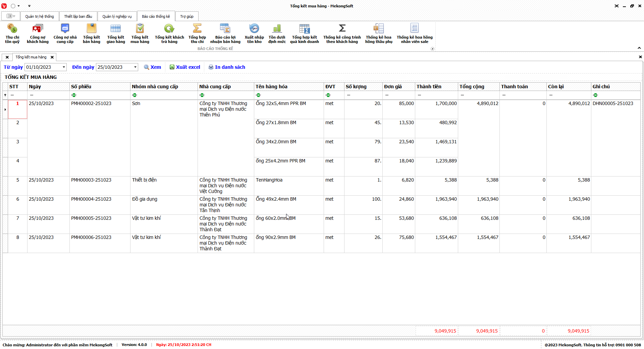
Task: Switch to Quản lý nghiệp vụ tab
Action: tap(117, 16)
